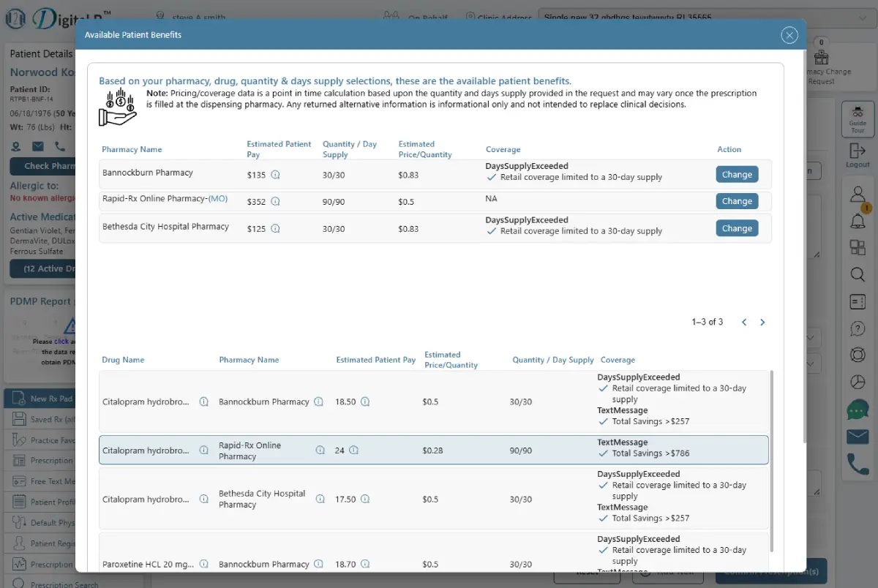The image size is (878, 588).
Task: Click Check Pharmacy button in Patient Details
Action: pyautogui.click(x=43, y=166)
